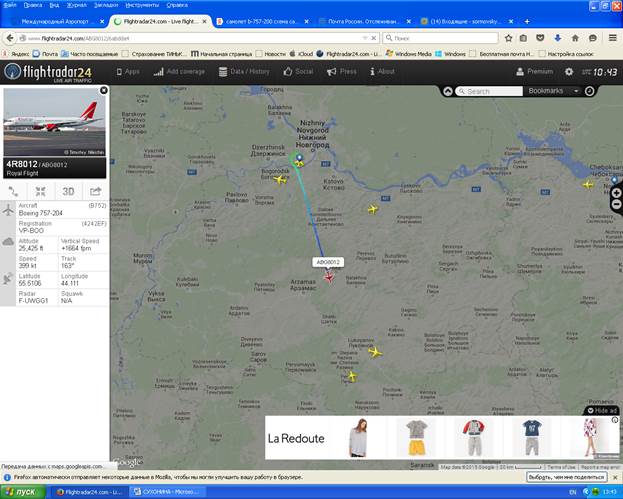Screen dimensions: 623x499
Task: Click the Выбрать, чем мне поделиться button
Action: [567, 477]
